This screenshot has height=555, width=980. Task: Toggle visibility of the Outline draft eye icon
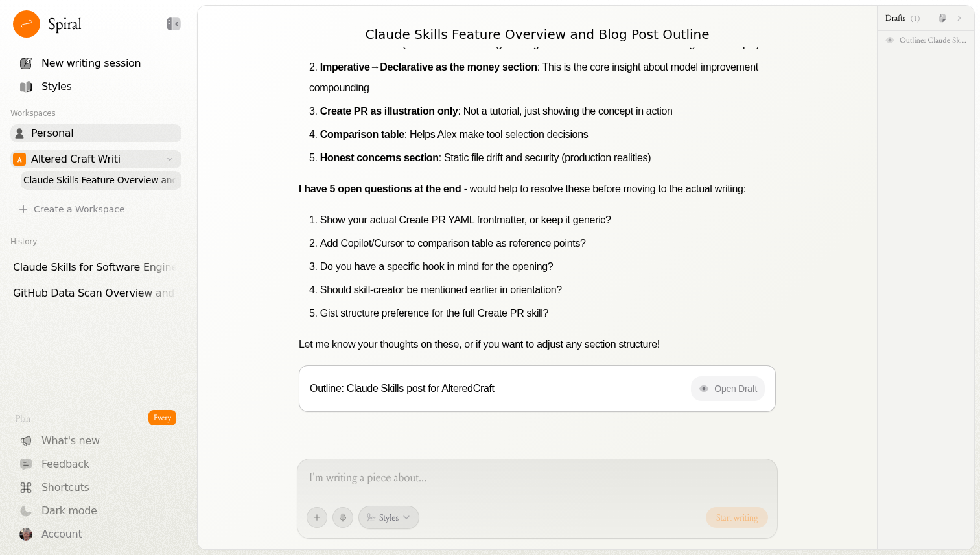(890, 40)
